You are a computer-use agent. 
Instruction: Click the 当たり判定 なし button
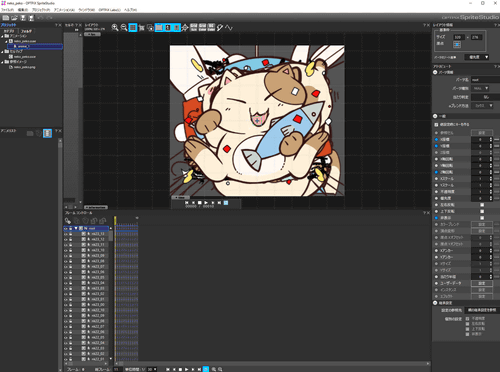(x=486, y=97)
